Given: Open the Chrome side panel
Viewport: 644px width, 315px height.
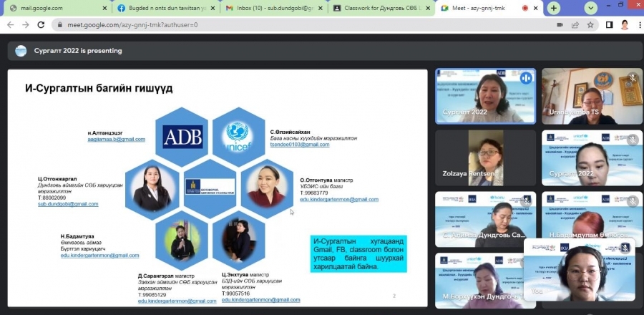Looking at the screenshot, I should (610, 24).
